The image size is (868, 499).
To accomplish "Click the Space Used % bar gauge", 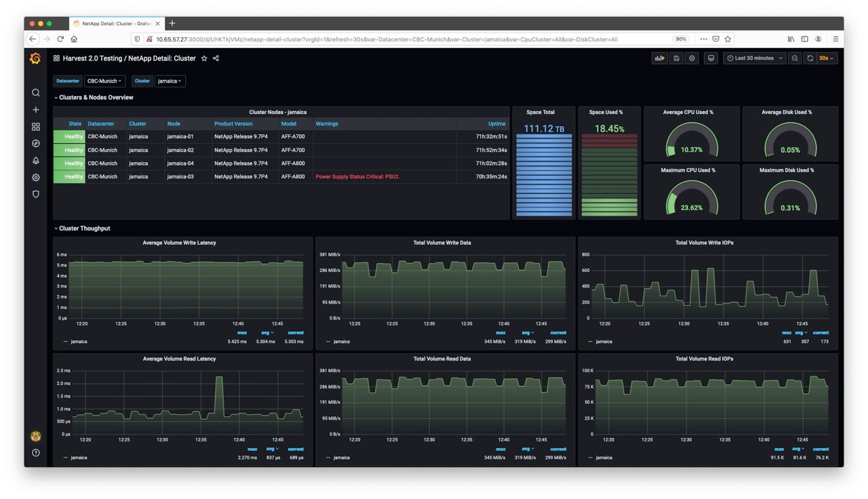I will pyautogui.click(x=609, y=176).
